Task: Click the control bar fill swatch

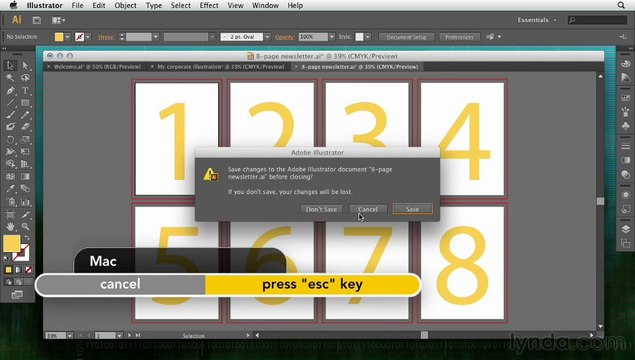Action: click(x=59, y=37)
